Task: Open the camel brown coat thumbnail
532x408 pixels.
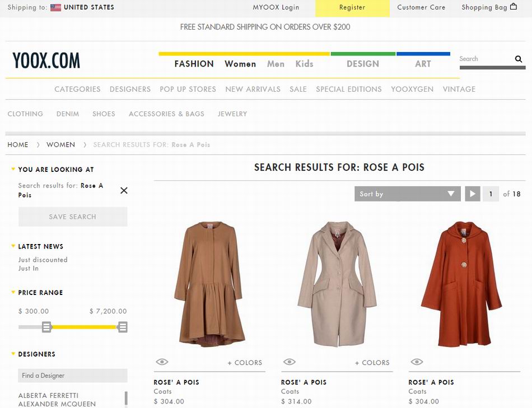Action: [x=209, y=284]
